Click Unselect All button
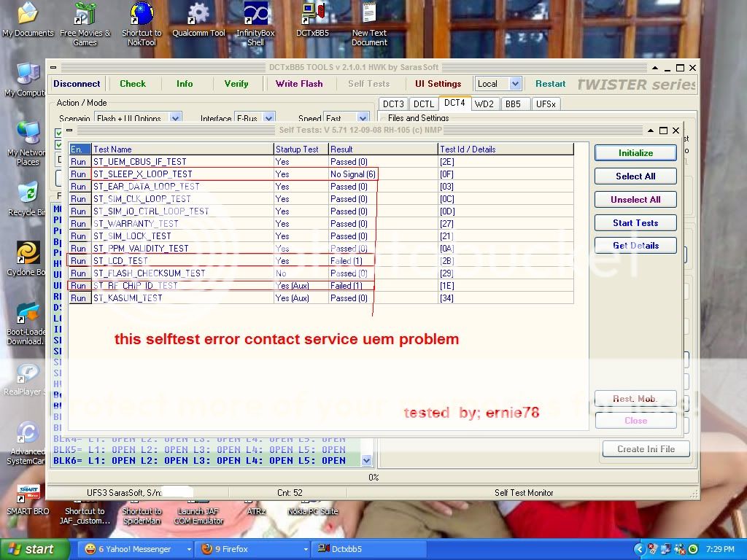 pyautogui.click(x=635, y=200)
